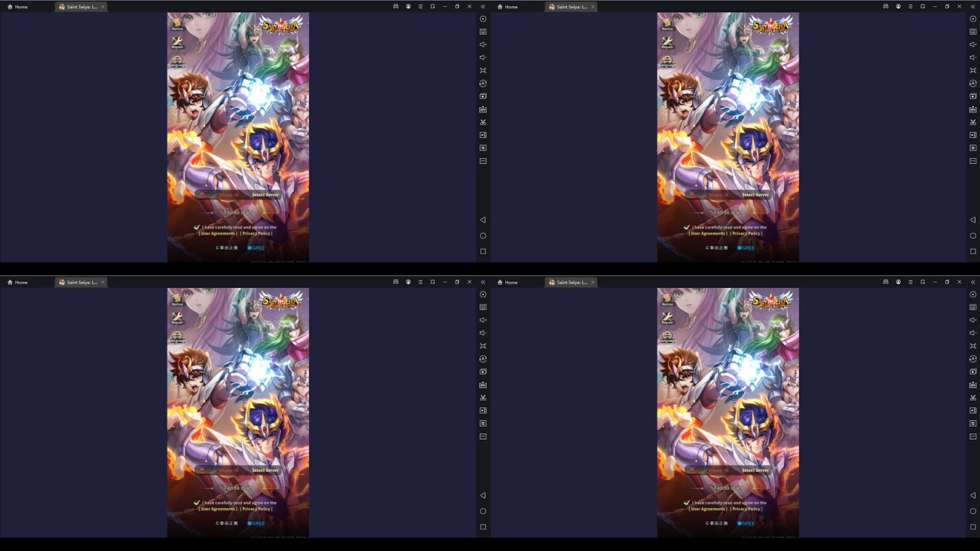The image size is (980, 551).
Task: Open the Notice icon in the top-left game window
Action: pos(177,24)
